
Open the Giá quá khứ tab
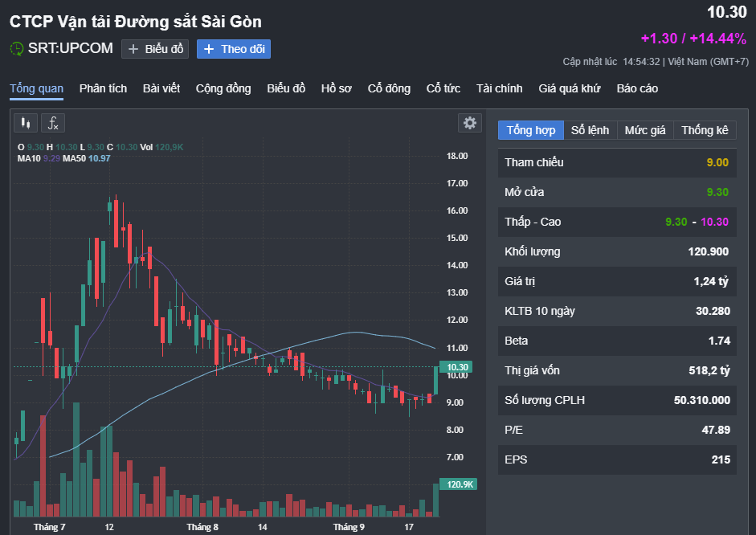(x=570, y=88)
